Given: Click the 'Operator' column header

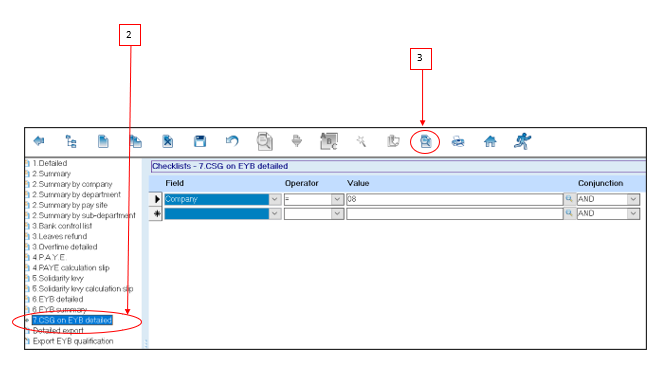Looking at the screenshot, I should click(301, 183).
